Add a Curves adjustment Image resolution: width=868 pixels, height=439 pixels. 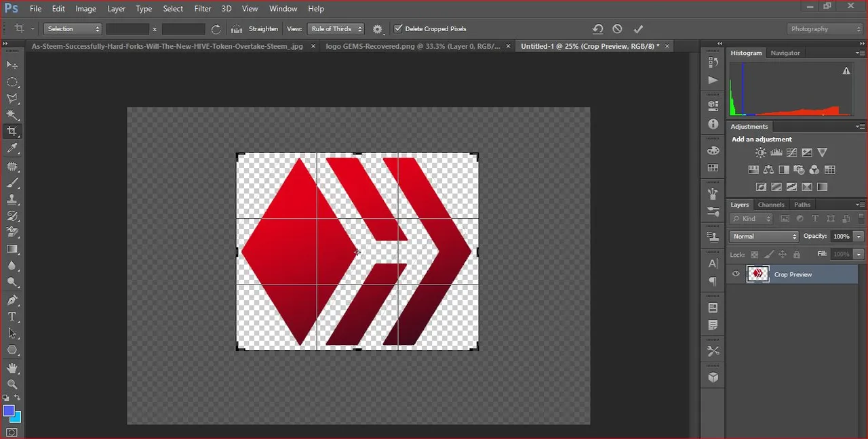point(791,153)
